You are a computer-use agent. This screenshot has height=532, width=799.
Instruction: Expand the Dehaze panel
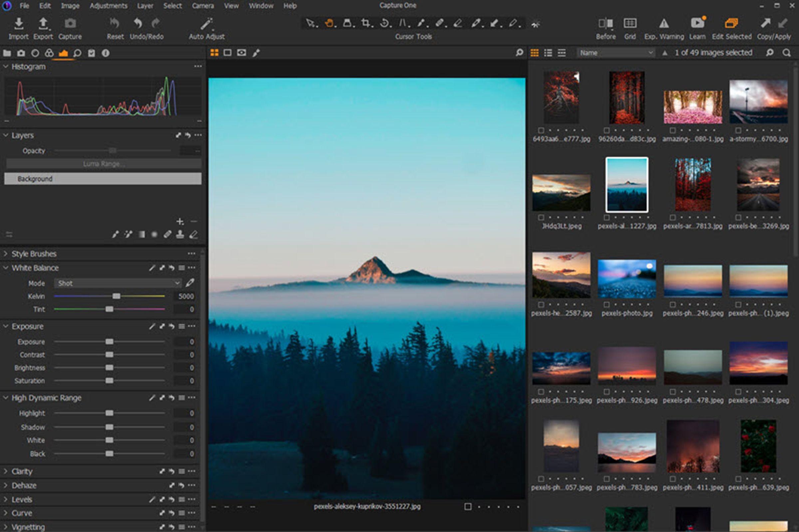pos(6,485)
